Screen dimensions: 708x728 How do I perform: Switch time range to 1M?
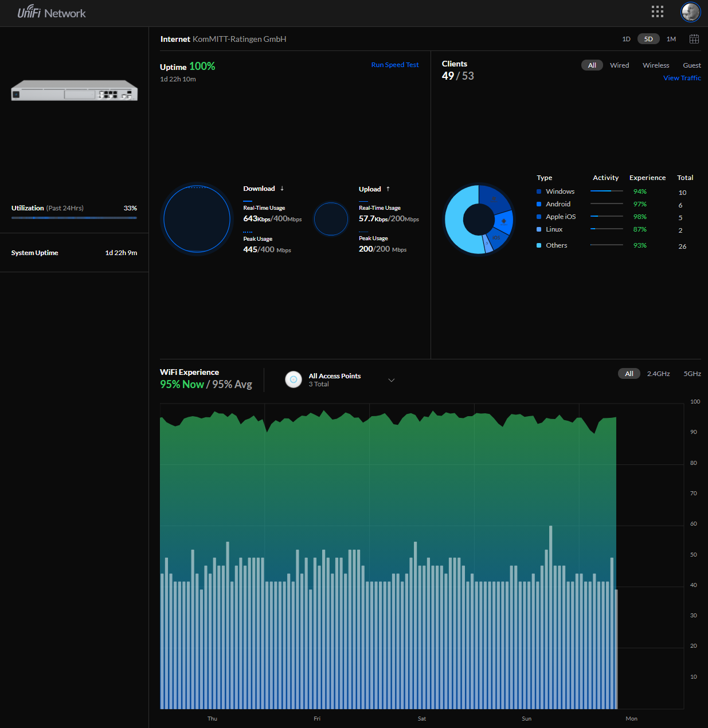click(671, 39)
